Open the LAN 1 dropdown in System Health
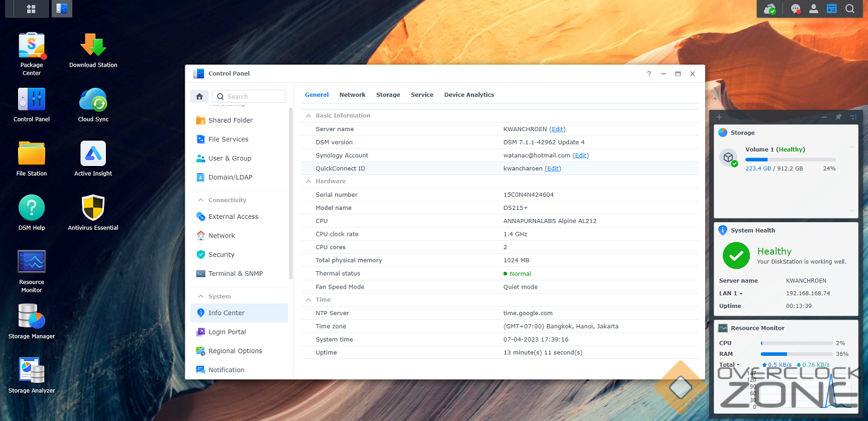Image resolution: width=868 pixels, height=421 pixels. pyautogui.click(x=731, y=294)
